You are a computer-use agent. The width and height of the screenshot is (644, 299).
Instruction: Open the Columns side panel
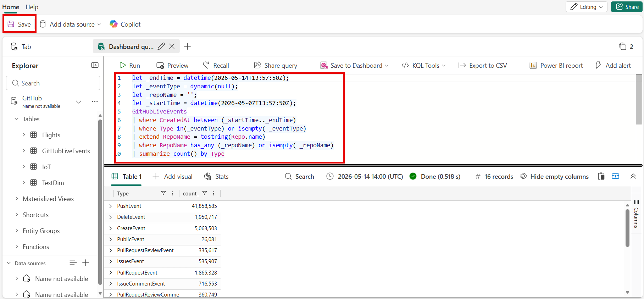(636, 214)
